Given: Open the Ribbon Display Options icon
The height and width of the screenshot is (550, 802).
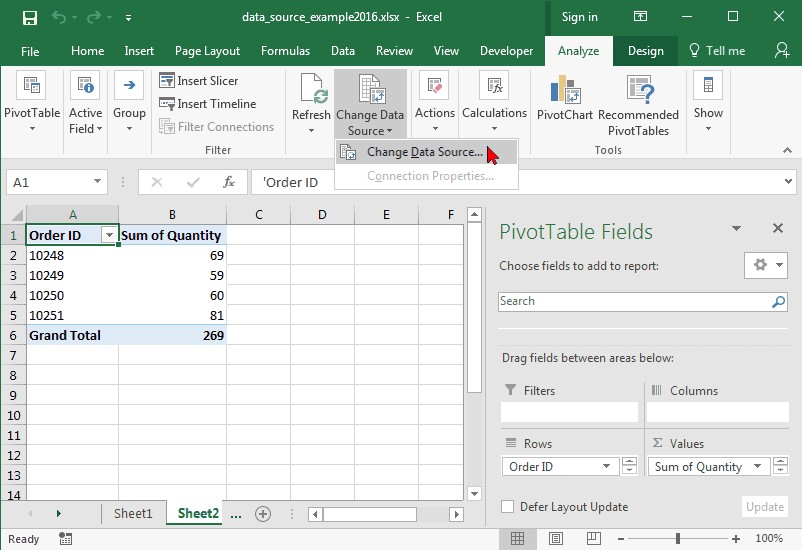Looking at the screenshot, I should click(x=640, y=16).
